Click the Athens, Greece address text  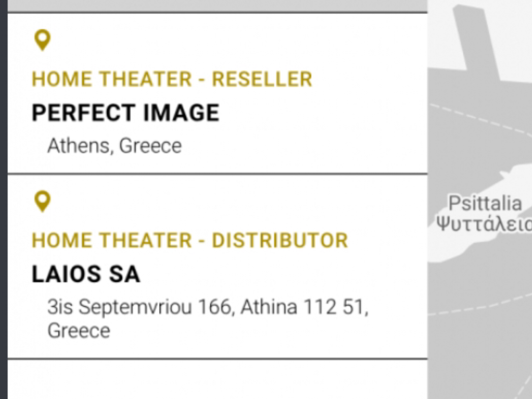point(115,146)
